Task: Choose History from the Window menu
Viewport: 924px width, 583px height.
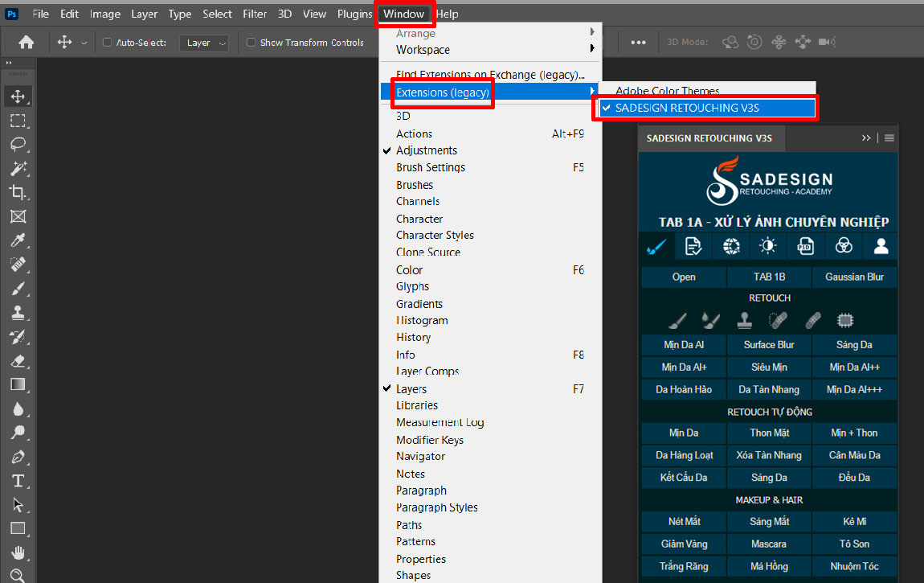Action: [x=413, y=338]
